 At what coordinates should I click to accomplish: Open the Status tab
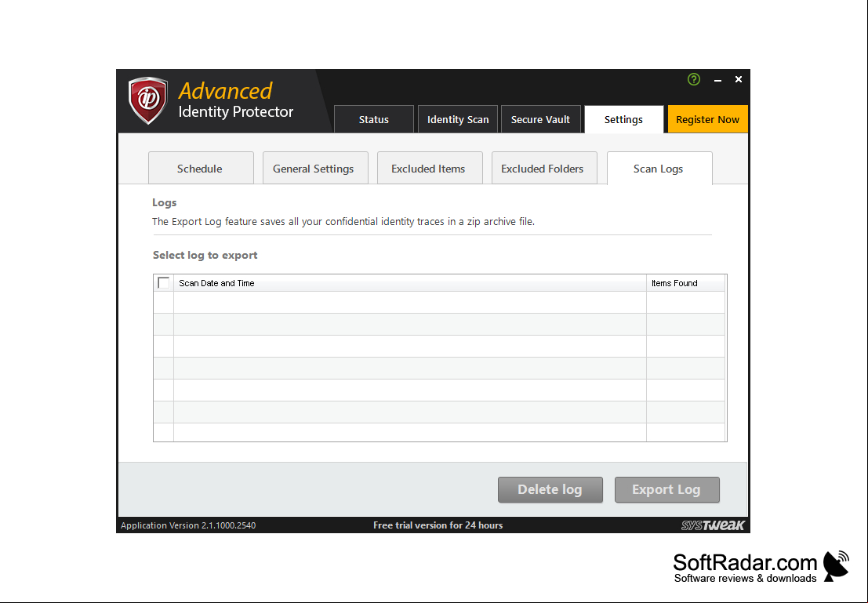(374, 119)
